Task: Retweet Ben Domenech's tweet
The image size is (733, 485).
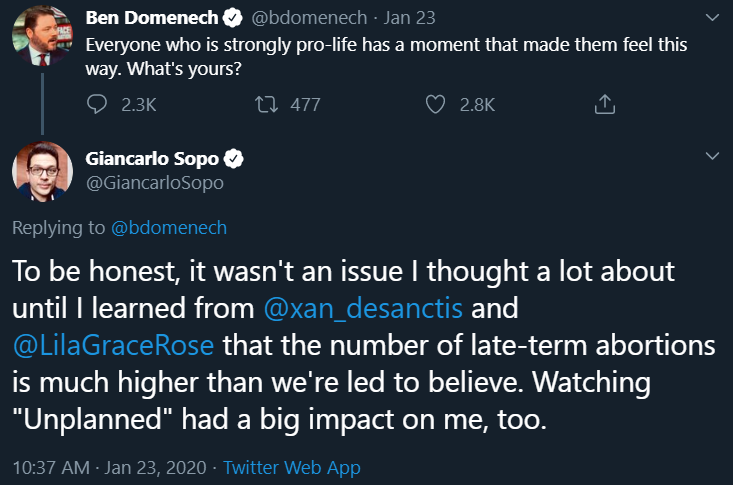Action: coord(267,103)
